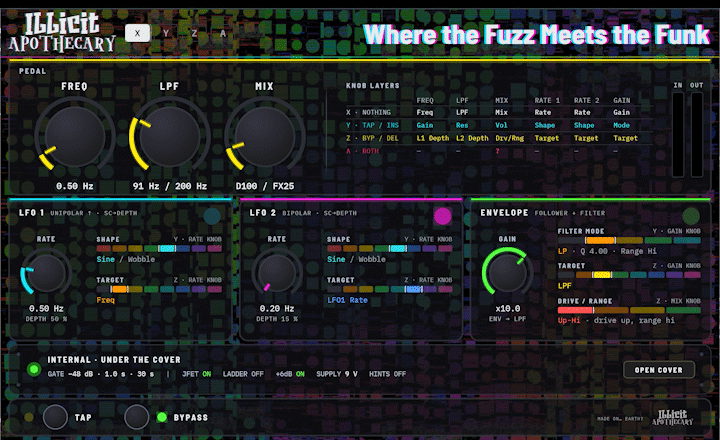This screenshot has width=720, height=440.
Task: Toggle the +6dB ON setting
Action: (x=290, y=374)
